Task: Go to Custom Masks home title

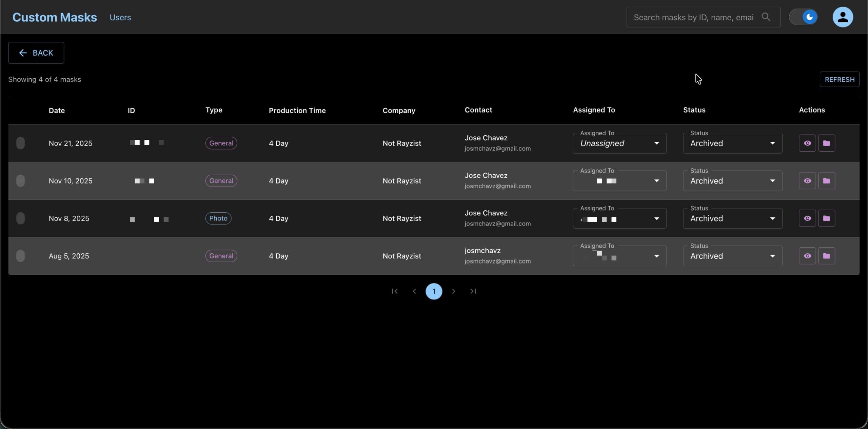Action: coord(55,17)
